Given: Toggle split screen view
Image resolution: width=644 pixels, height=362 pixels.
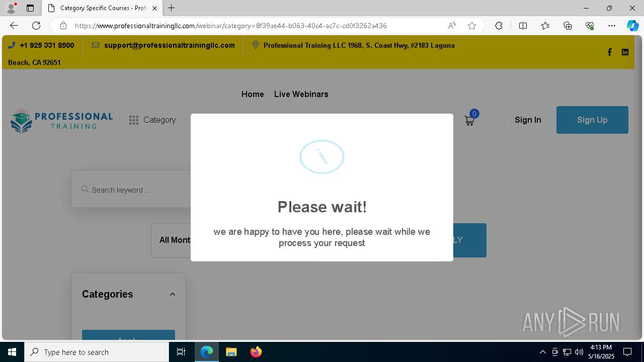Looking at the screenshot, I should pyautogui.click(x=523, y=26).
